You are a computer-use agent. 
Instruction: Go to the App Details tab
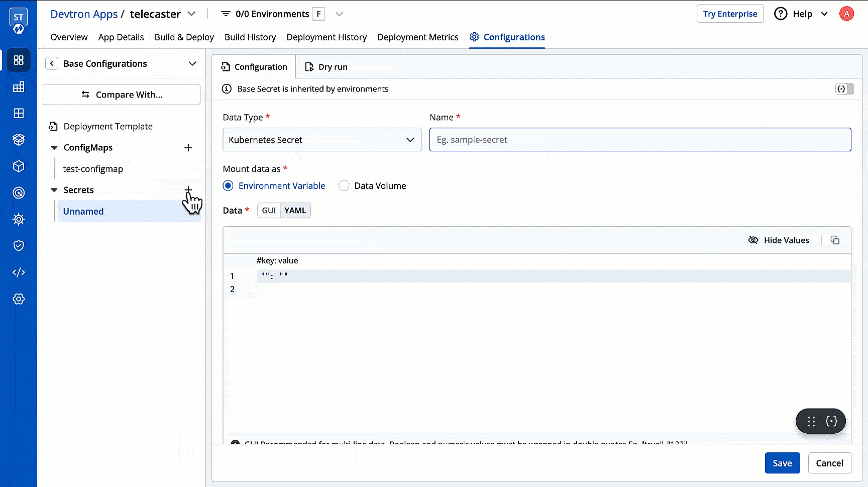[x=121, y=37]
